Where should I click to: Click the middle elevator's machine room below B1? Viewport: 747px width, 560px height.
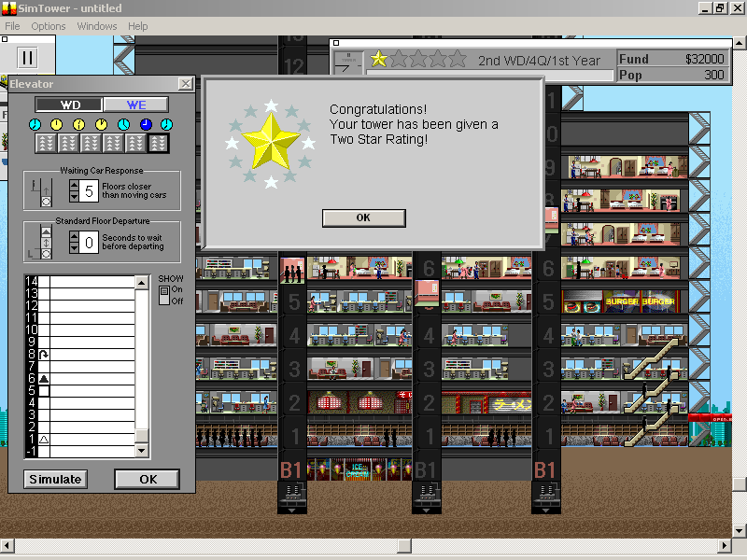(427, 497)
